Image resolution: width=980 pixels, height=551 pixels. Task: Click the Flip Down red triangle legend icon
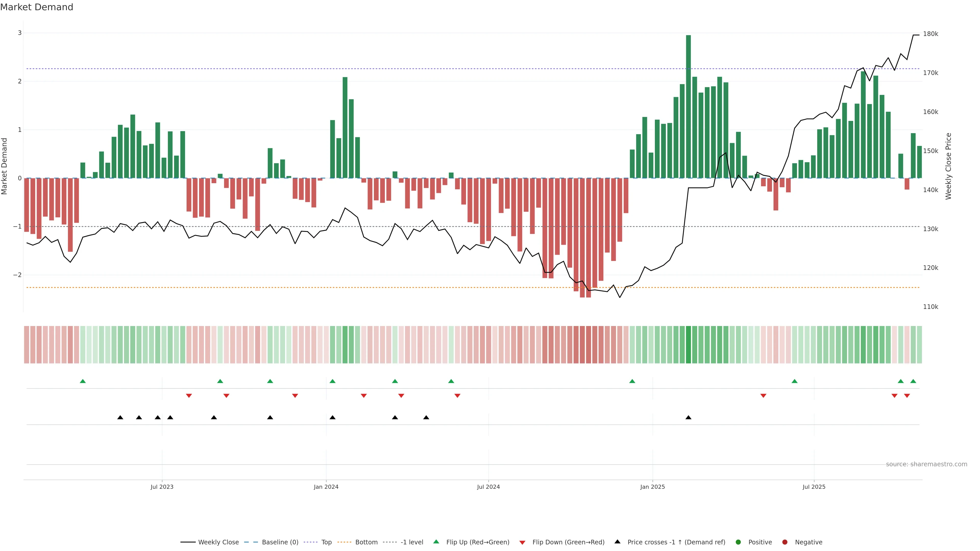[x=522, y=542]
